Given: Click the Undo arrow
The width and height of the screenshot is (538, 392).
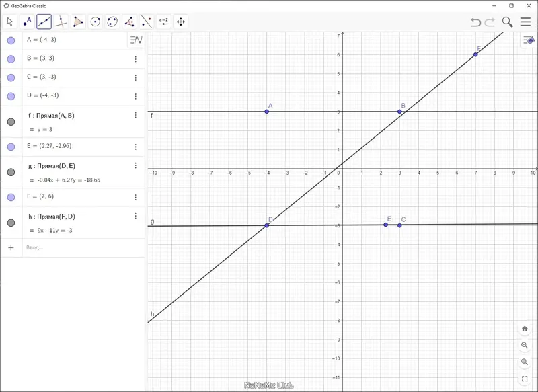Looking at the screenshot, I should click(x=475, y=22).
